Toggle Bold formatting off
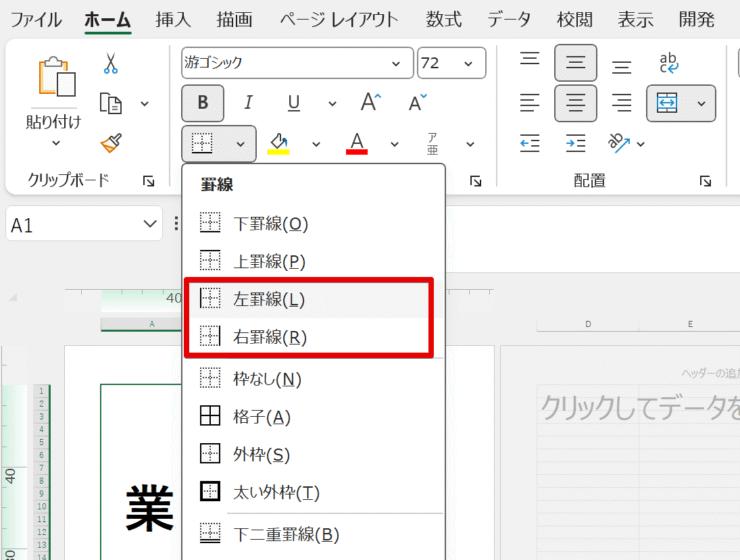 (202, 103)
